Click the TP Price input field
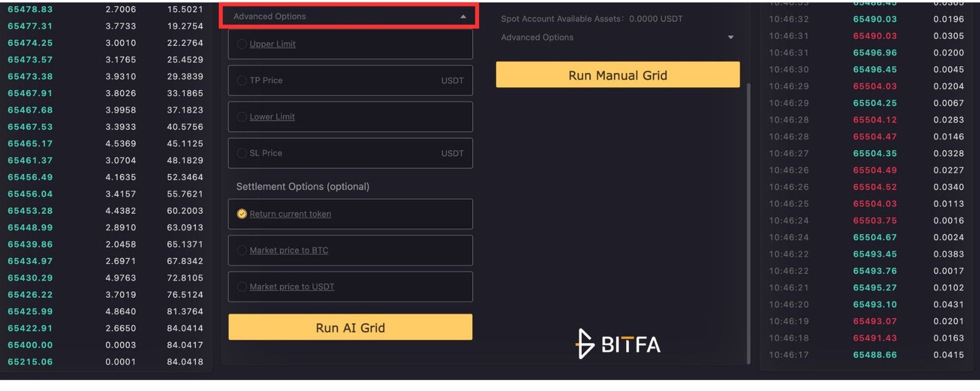Viewport: 980px width, 391px height. click(350, 80)
